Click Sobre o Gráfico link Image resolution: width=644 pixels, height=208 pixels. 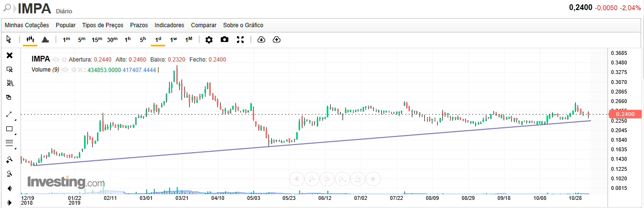click(x=243, y=25)
